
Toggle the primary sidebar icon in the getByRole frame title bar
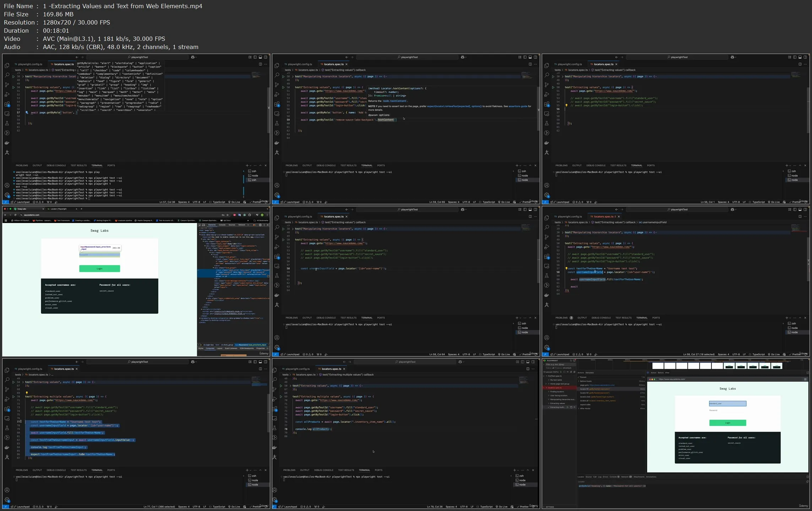click(255, 57)
